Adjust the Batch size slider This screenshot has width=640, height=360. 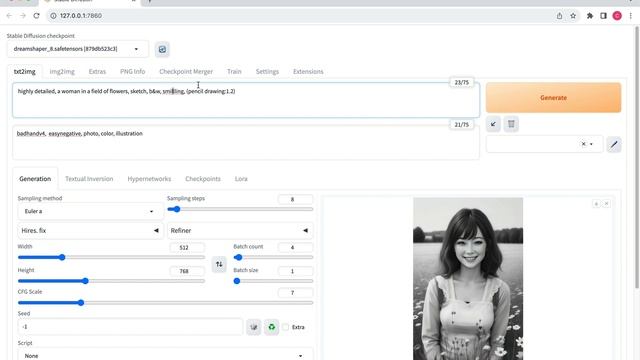point(273,281)
